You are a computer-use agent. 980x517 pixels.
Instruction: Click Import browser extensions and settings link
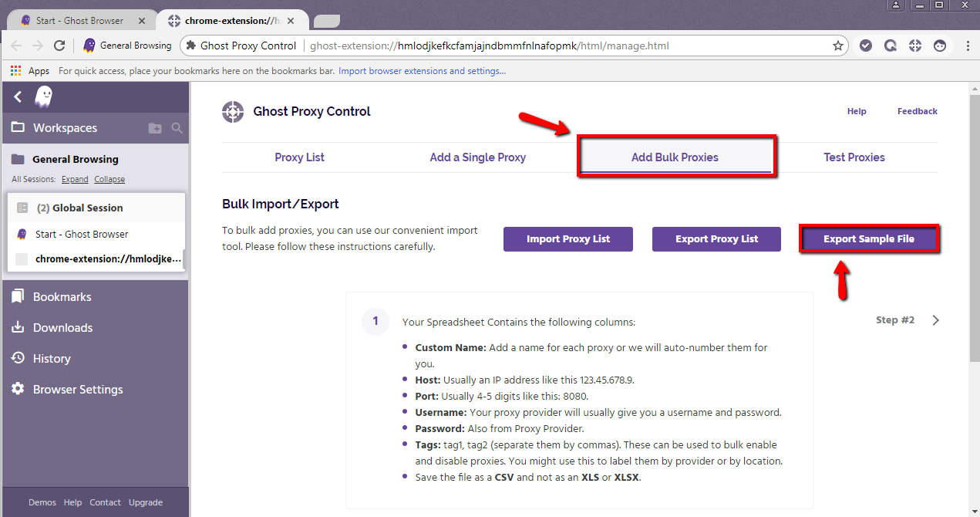coord(422,71)
